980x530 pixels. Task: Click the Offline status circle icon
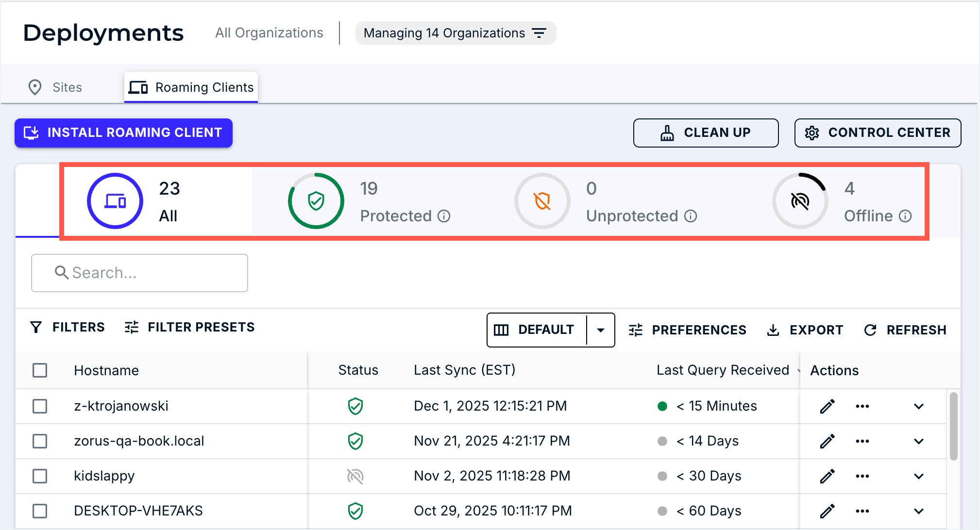pyautogui.click(x=800, y=201)
